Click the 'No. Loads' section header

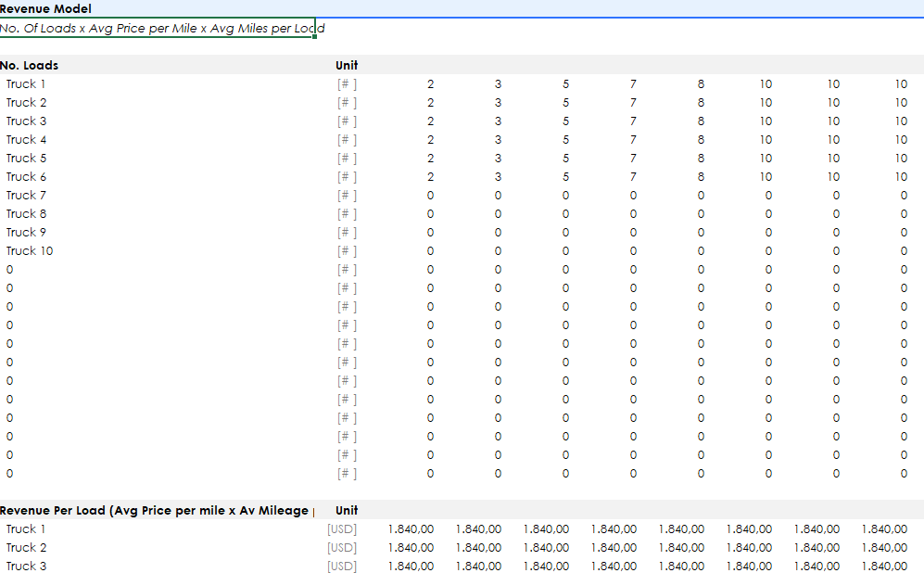pyautogui.click(x=30, y=65)
